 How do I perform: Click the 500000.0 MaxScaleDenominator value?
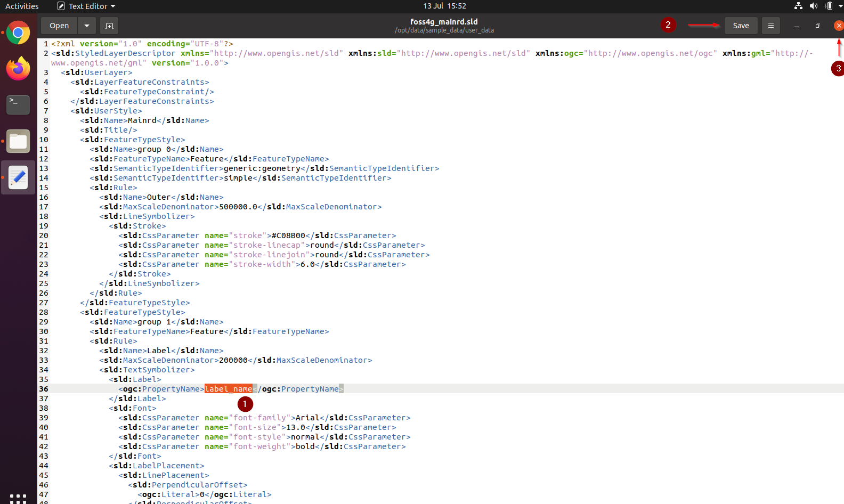[x=238, y=207]
